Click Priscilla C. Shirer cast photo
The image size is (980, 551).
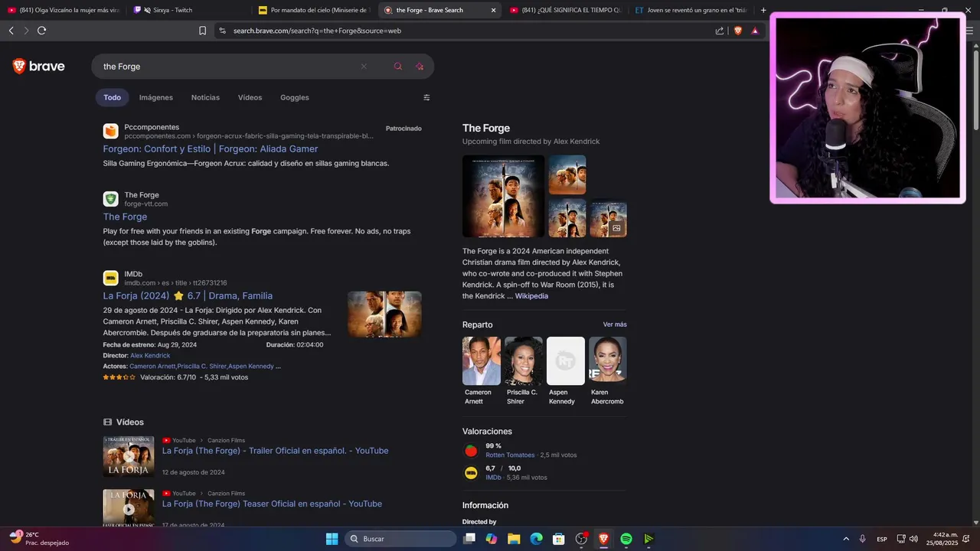524,361
